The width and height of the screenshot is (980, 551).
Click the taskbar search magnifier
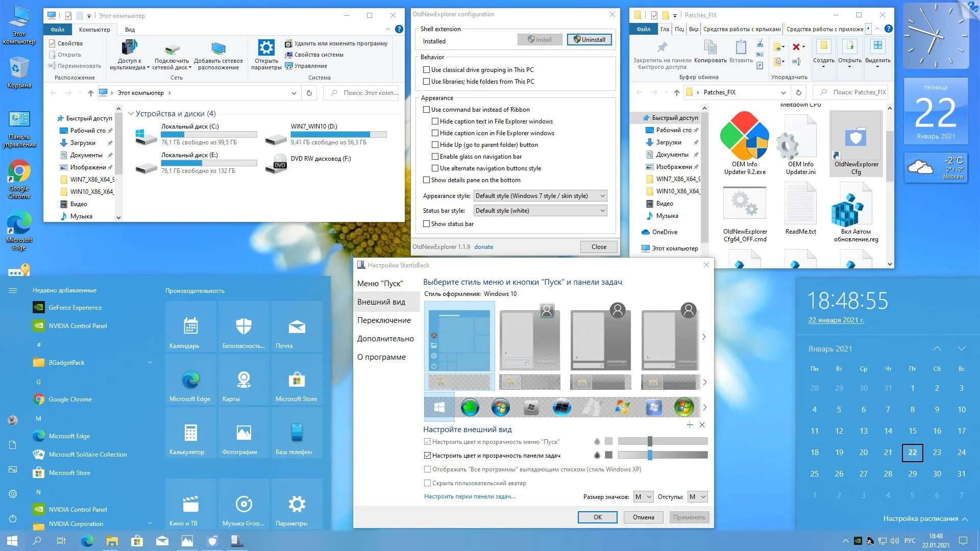click(37, 540)
